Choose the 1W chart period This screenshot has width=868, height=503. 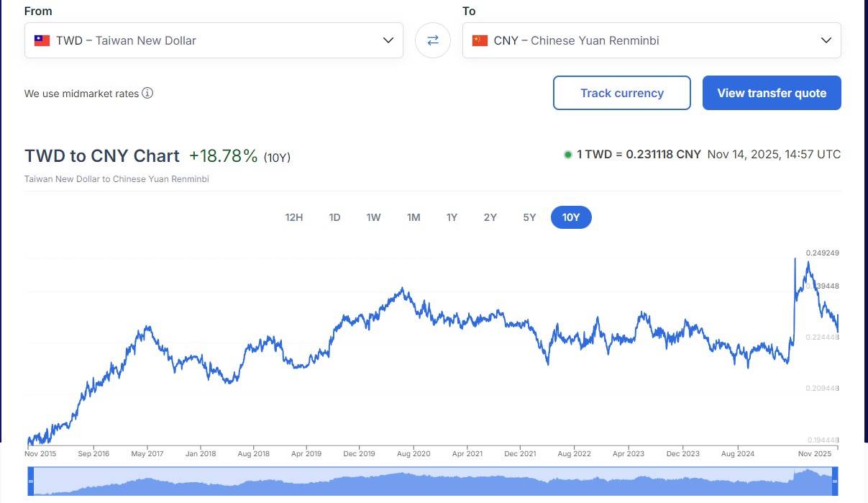click(x=373, y=217)
